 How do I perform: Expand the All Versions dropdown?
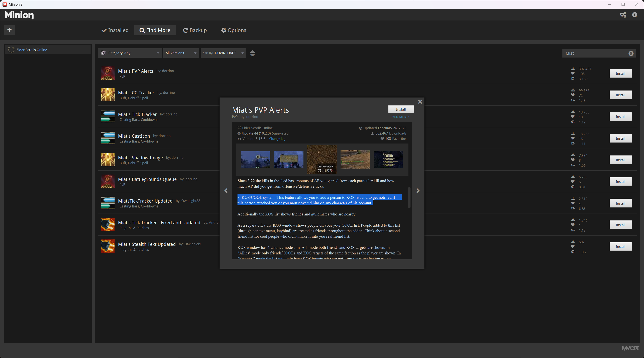coord(181,53)
